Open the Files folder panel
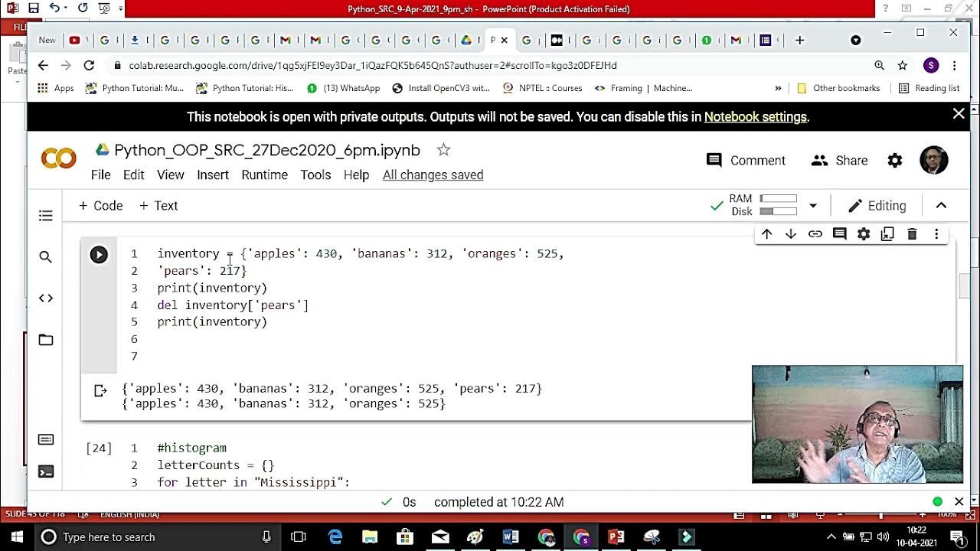 click(x=46, y=340)
